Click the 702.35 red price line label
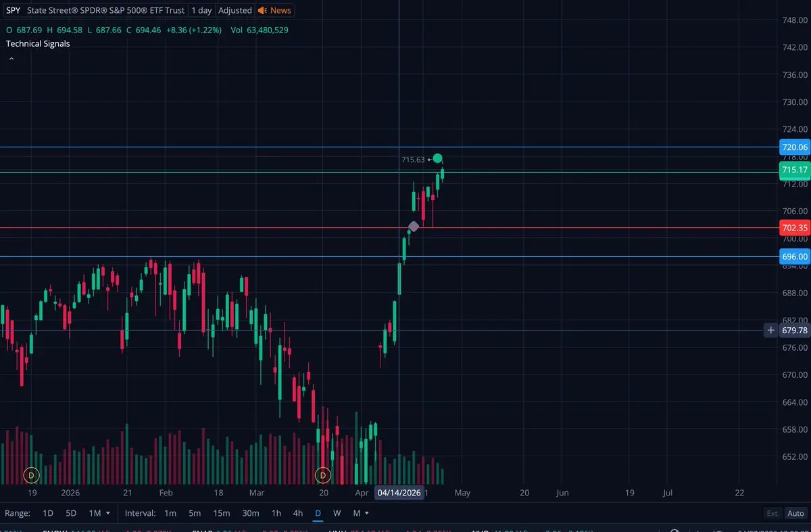 pos(795,228)
